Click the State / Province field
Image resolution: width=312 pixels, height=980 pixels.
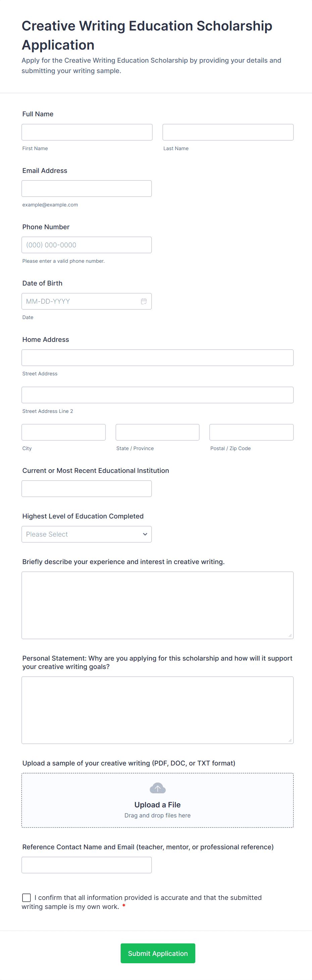(157, 432)
